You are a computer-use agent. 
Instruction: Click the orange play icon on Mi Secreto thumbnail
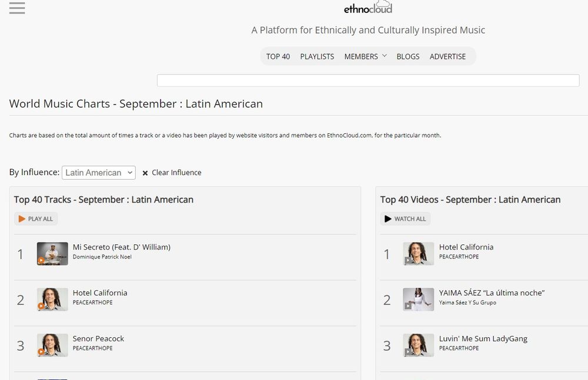41,260
